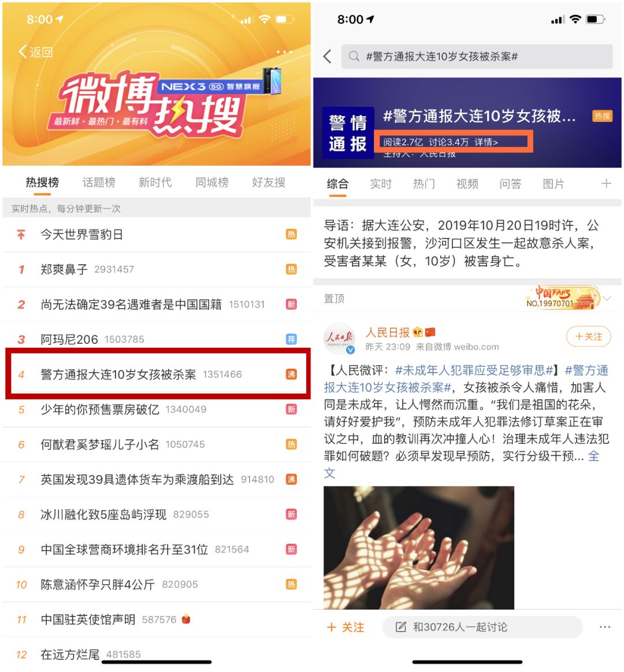Open the three-dot menu on hot search banner
This screenshot has height=672, width=624.
[284, 52]
